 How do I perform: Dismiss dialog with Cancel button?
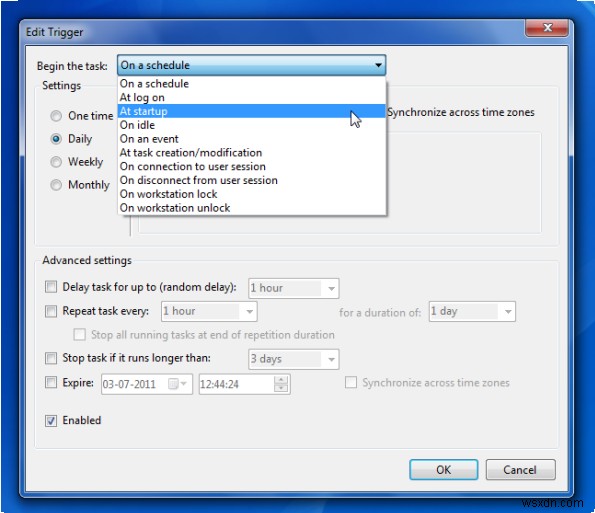coord(520,470)
